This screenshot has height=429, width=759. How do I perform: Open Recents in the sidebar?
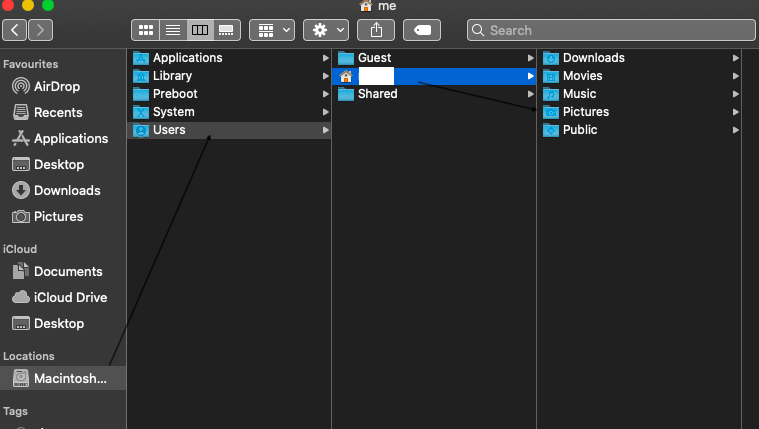(63, 112)
